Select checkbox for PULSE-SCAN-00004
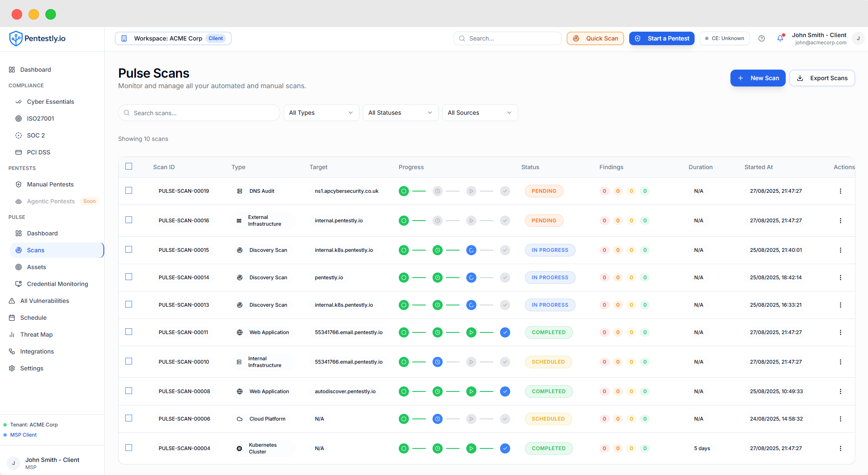 click(x=129, y=448)
